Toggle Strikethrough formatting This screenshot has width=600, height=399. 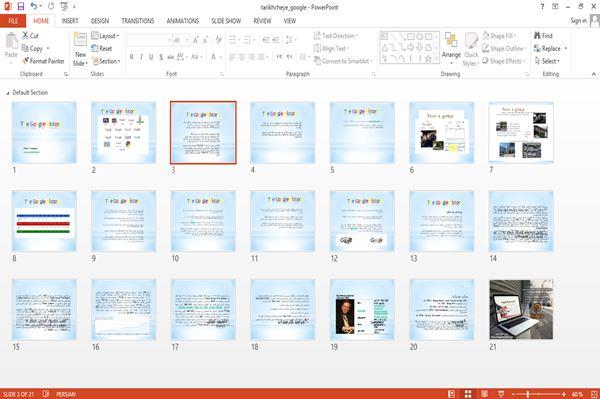tap(171, 57)
